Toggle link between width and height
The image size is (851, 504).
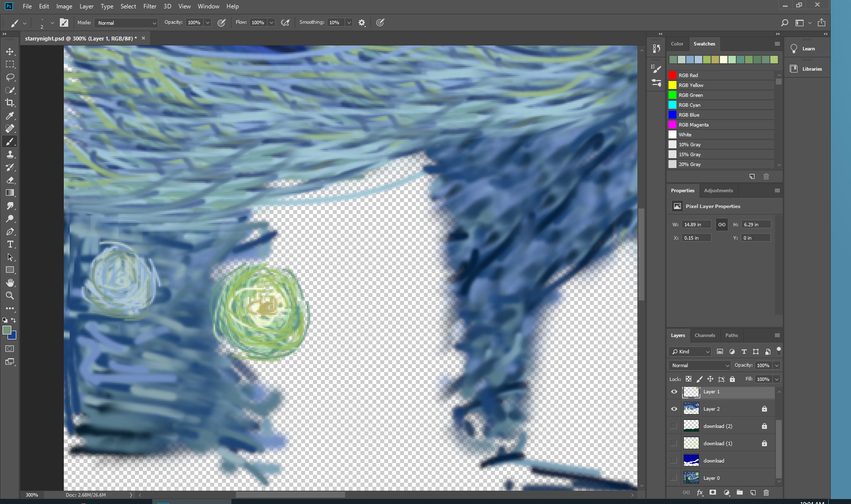click(722, 225)
